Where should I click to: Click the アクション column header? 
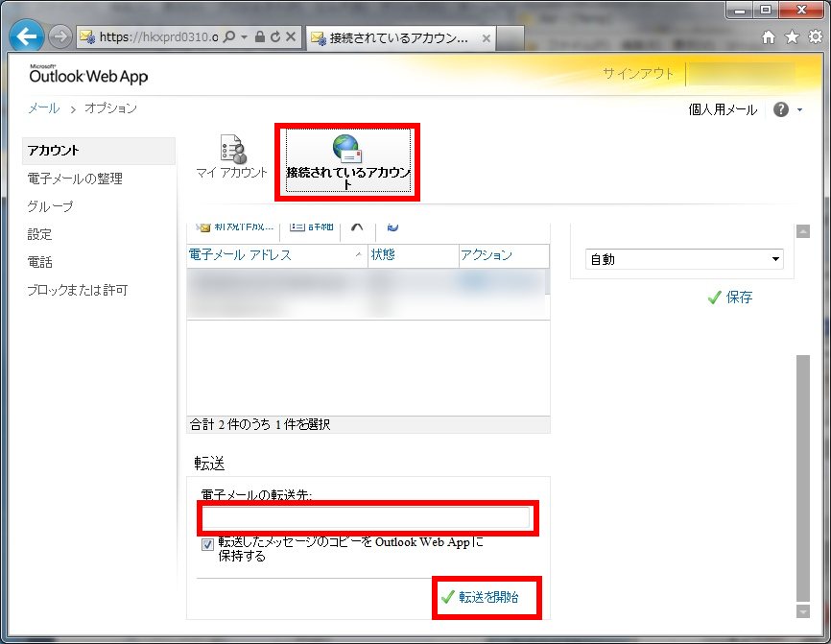(504, 255)
